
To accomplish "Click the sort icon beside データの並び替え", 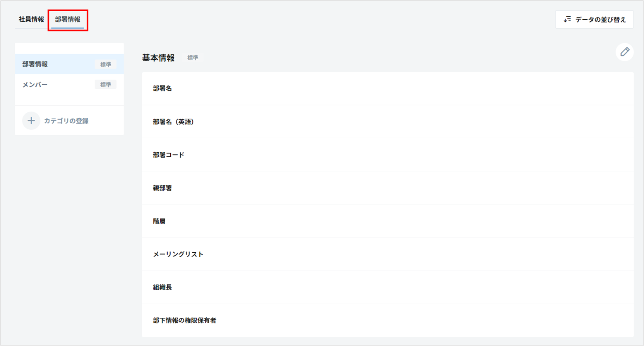I will pos(567,19).
